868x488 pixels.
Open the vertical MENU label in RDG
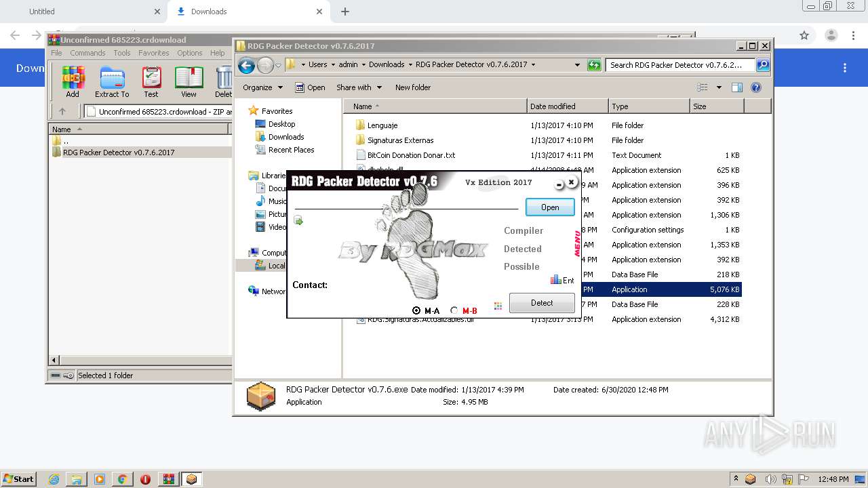point(578,244)
